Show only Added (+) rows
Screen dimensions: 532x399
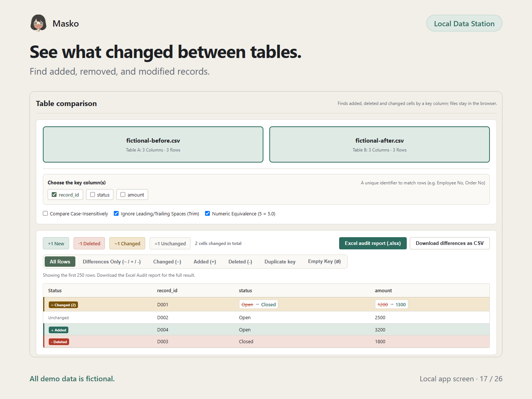[205, 262]
